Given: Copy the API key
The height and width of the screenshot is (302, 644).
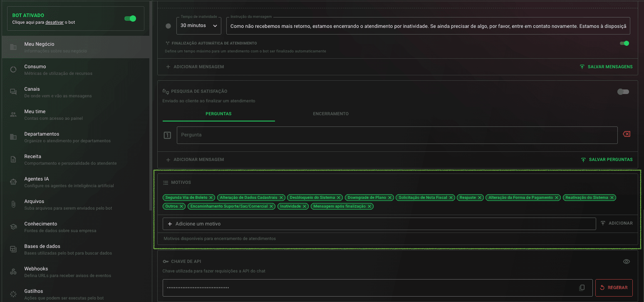Looking at the screenshot, I should tap(582, 288).
